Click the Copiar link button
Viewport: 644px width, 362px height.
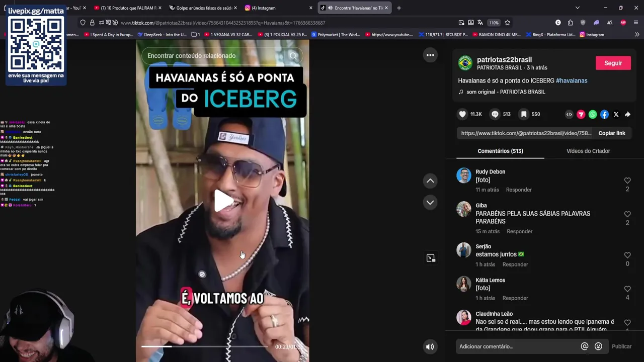[612, 133]
